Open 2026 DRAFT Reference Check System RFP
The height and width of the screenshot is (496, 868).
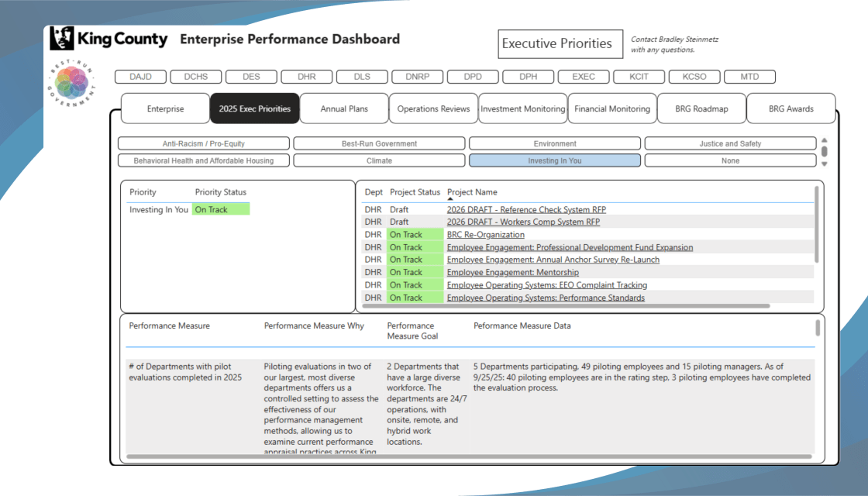coord(526,210)
